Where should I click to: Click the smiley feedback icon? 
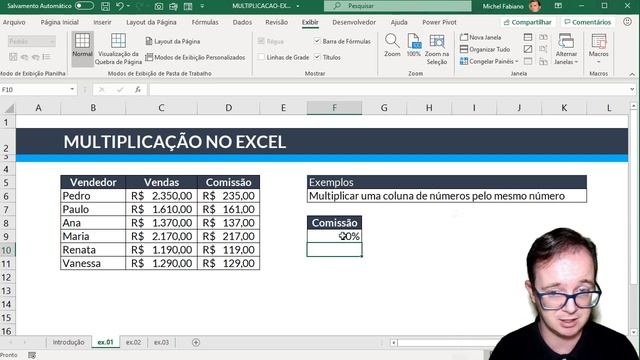627,22
